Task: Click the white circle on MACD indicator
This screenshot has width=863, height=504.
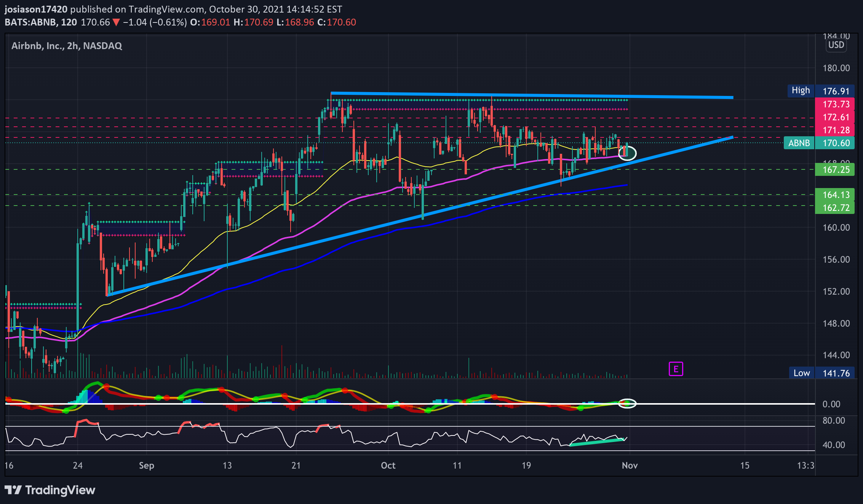Action: 627,403
